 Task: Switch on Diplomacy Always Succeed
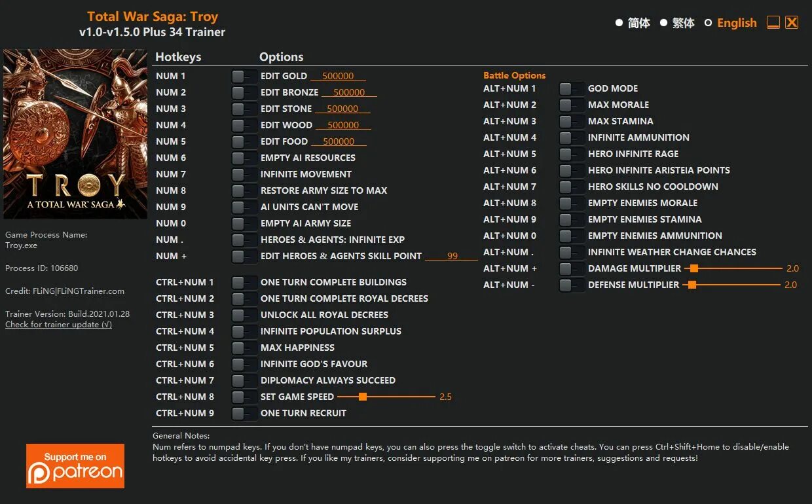click(x=244, y=381)
